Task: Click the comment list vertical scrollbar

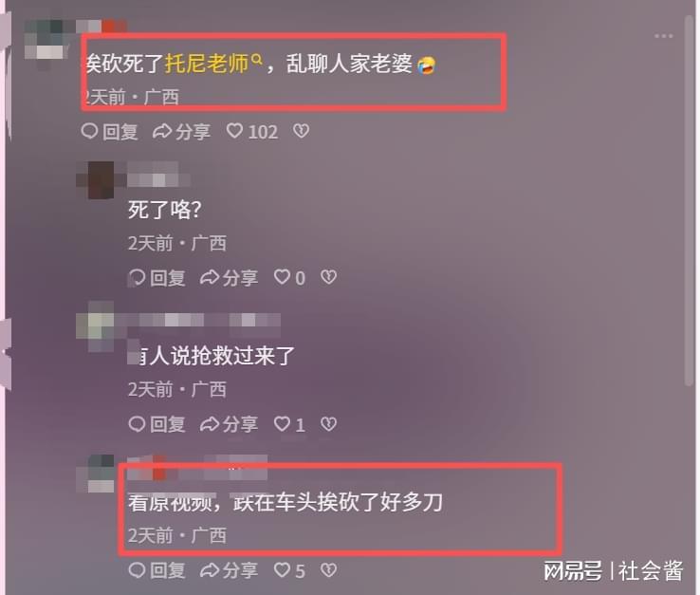Action: point(689,201)
